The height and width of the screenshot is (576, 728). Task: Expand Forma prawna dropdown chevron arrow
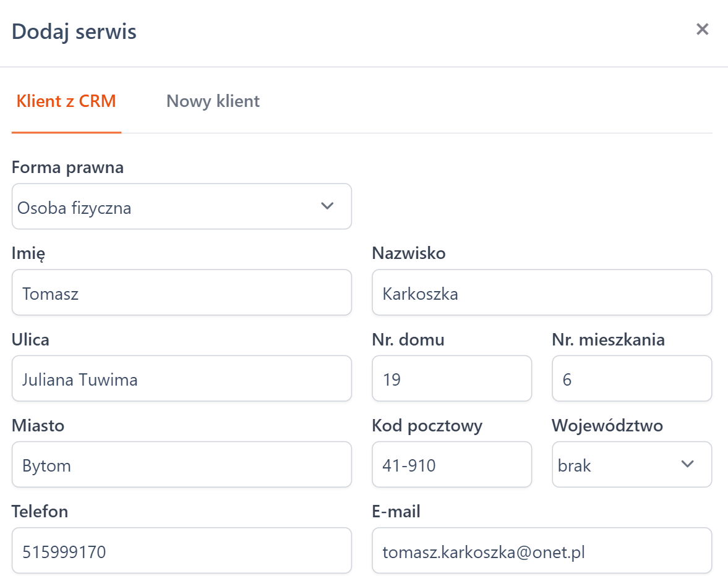[327, 206]
